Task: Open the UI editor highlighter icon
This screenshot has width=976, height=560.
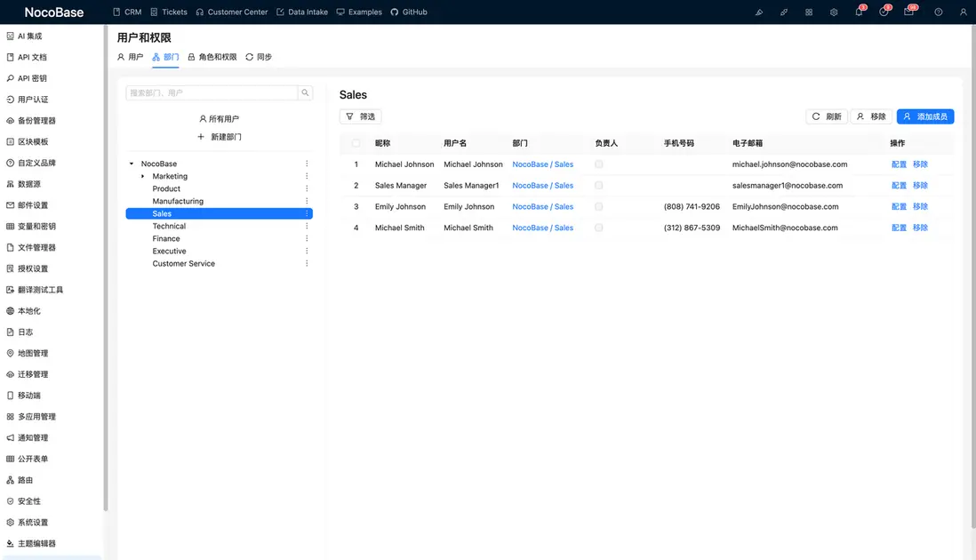Action: 759,12
